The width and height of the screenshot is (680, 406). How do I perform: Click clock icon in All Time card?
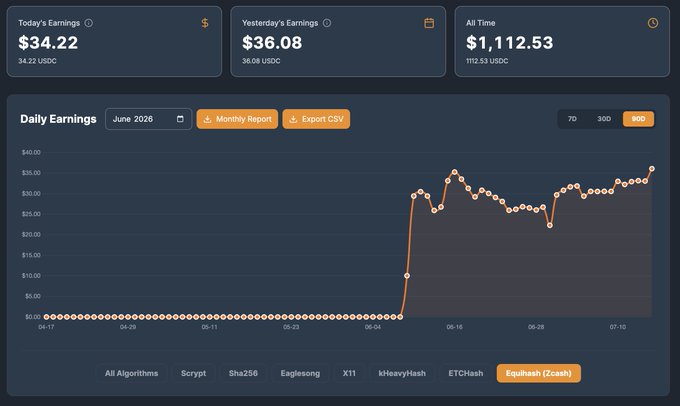pos(653,23)
